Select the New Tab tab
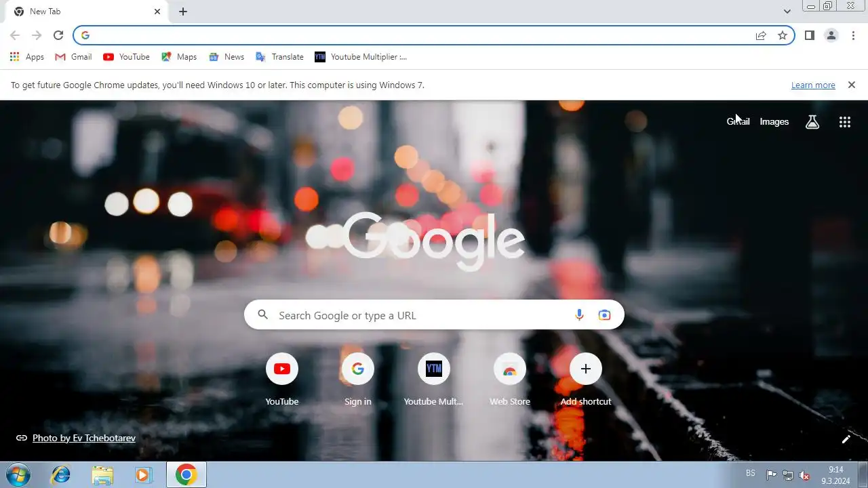The width and height of the screenshot is (868, 488). click(87, 12)
